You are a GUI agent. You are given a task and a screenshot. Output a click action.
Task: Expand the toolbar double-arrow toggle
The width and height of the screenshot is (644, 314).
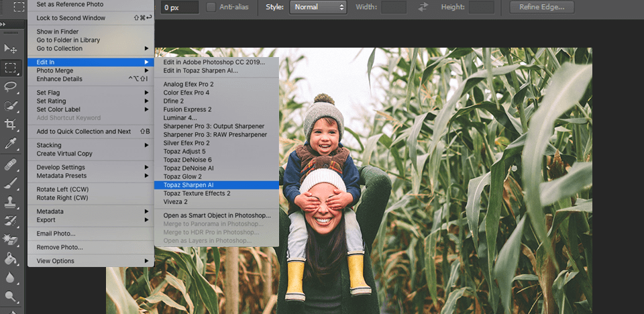[x=3, y=24]
